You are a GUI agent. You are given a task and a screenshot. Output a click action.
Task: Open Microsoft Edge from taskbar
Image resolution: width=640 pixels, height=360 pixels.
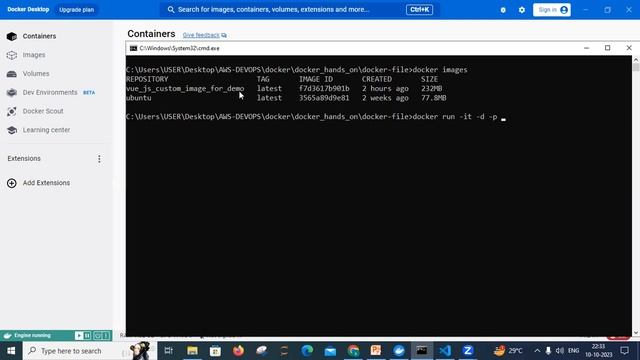(307, 351)
